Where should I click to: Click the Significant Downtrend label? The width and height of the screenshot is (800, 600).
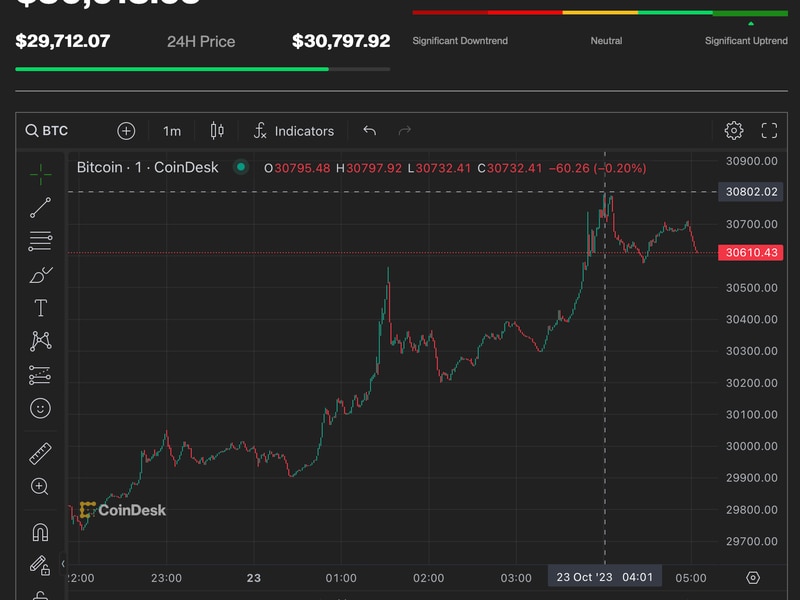(x=460, y=41)
